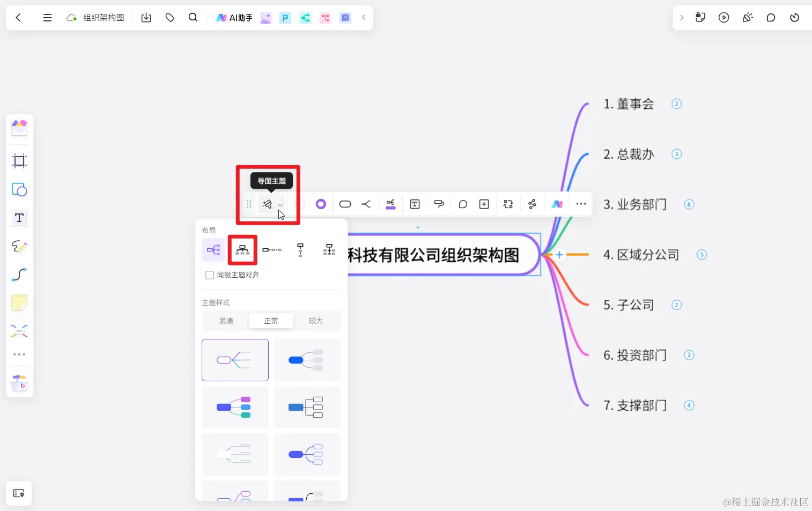Viewport: 812px width, 511px height.
Task: Open the timer icon in the top right
Action: pos(795,17)
